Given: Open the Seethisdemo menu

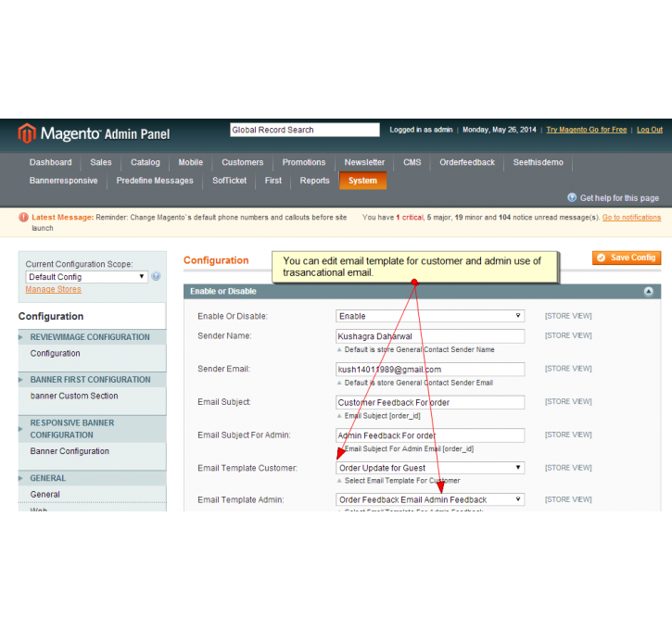Looking at the screenshot, I should coord(539,162).
